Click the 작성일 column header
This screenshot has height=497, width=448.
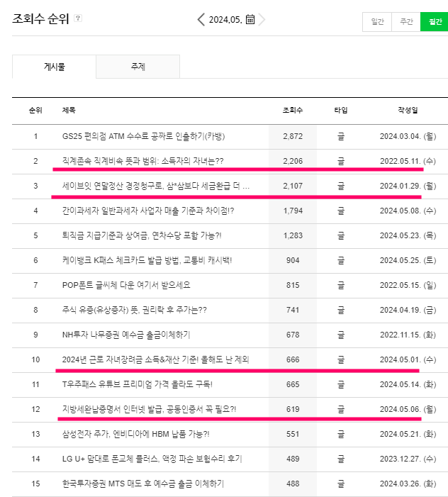[x=408, y=111]
